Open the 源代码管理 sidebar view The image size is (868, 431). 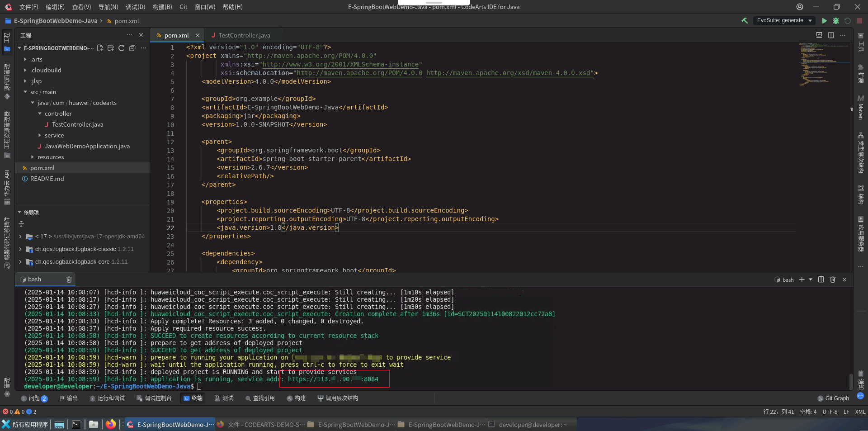pyautogui.click(x=7, y=81)
